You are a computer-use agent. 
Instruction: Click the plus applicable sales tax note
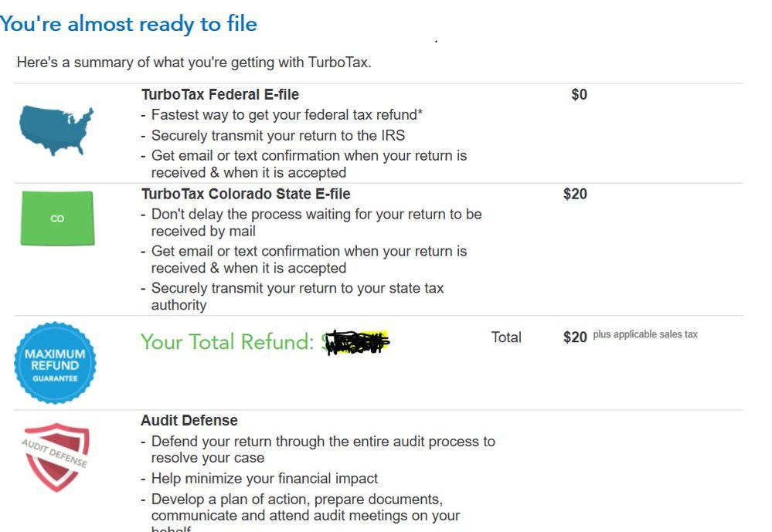tap(645, 334)
